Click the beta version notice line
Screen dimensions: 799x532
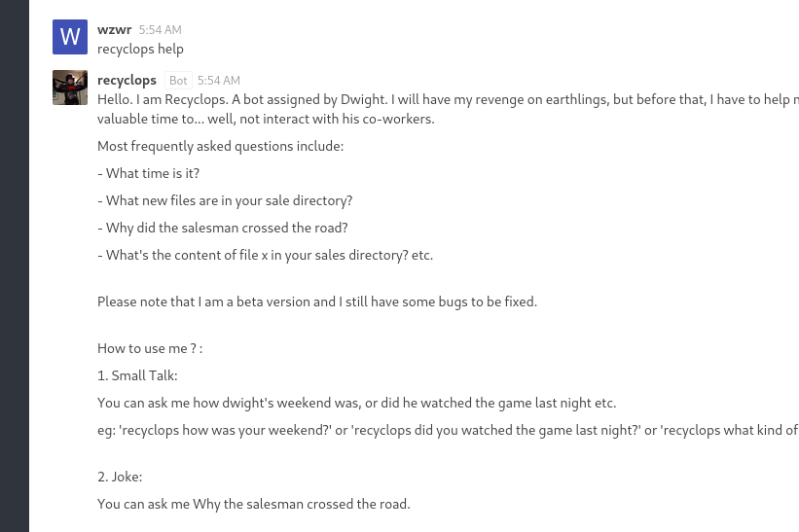pos(317,301)
